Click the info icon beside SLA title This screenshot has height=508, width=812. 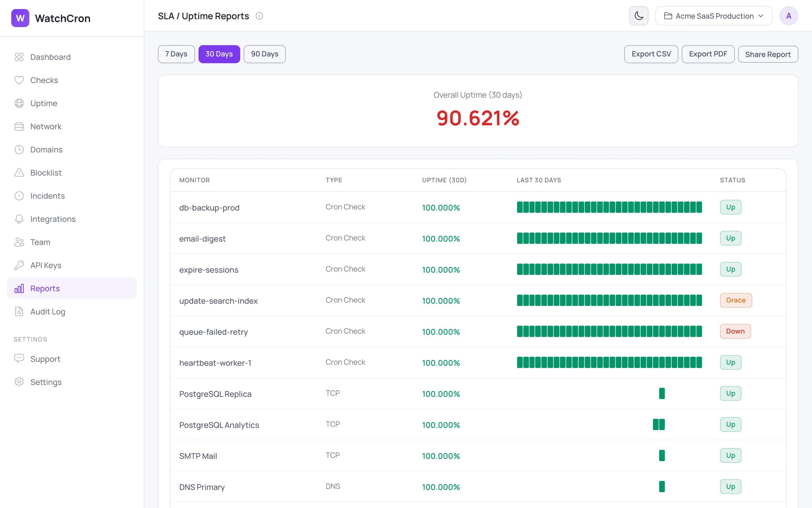(x=259, y=16)
